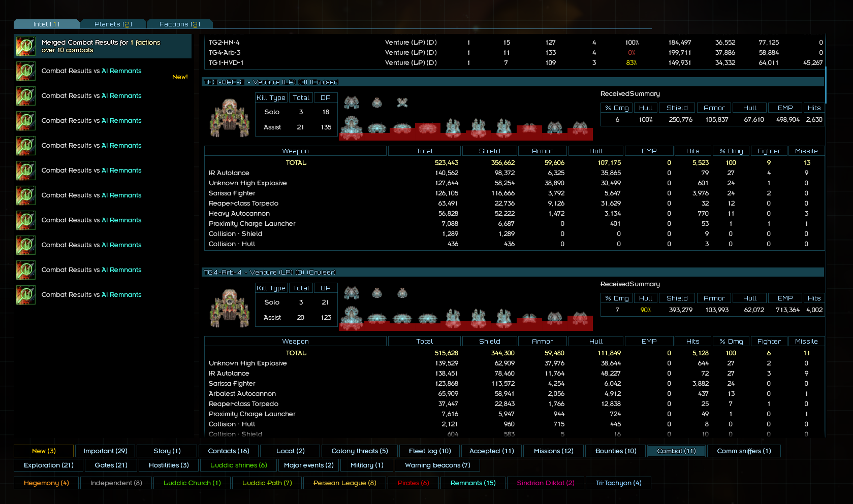Click the Shield column header in TG3-HAC-2 weapon table
This screenshot has width=853, height=504.
click(x=489, y=151)
